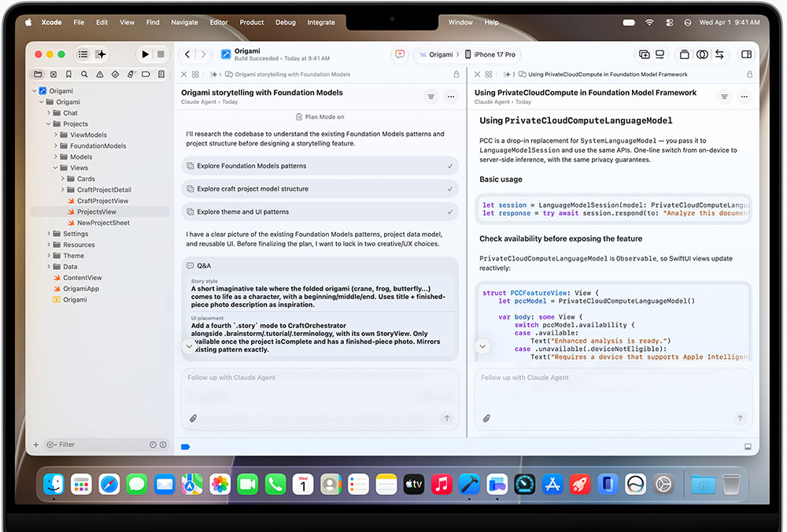Start a new coding assistant conversation
787x532 pixels.
point(400,54)
